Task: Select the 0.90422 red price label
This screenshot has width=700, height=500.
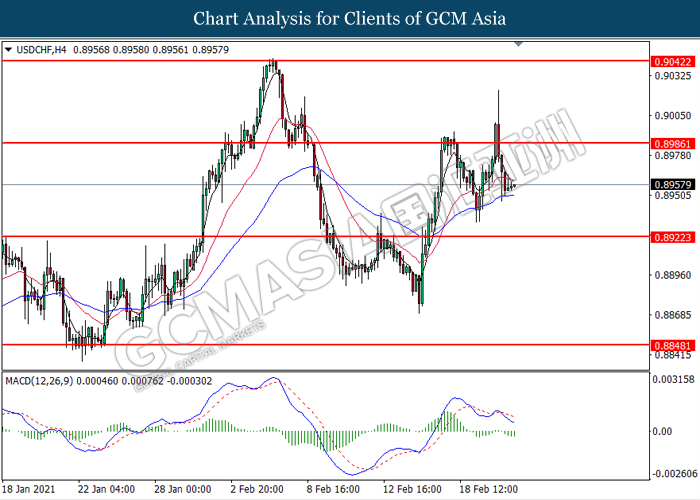Action: 672,62
